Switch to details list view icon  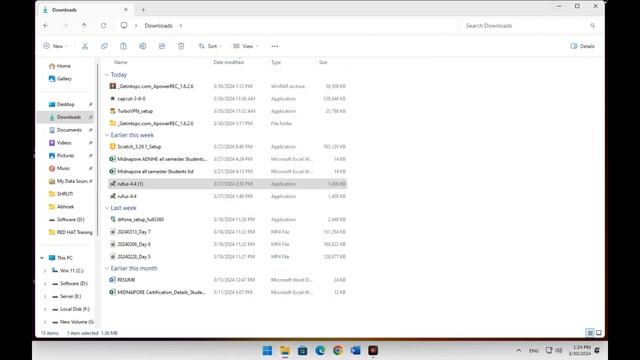pos(590,333)
